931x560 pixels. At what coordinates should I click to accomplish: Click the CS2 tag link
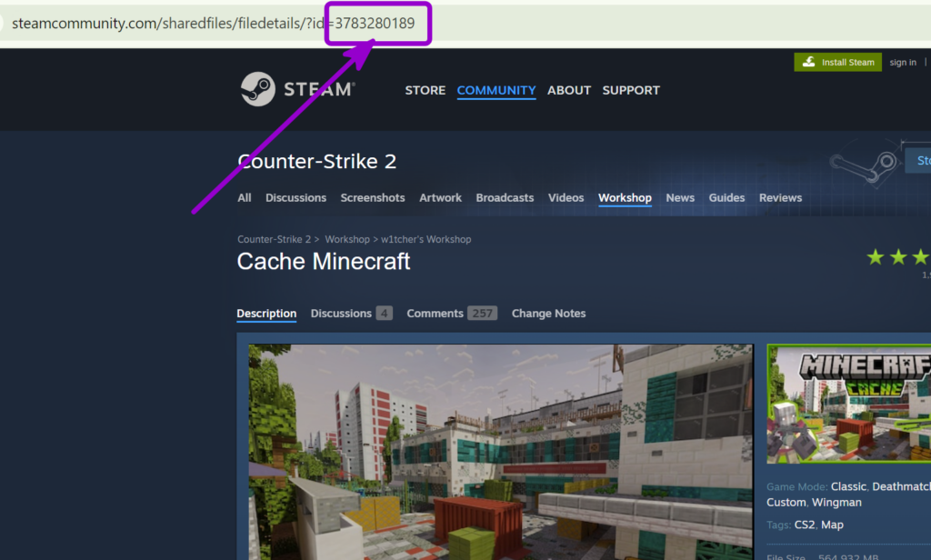click(805, 525)
